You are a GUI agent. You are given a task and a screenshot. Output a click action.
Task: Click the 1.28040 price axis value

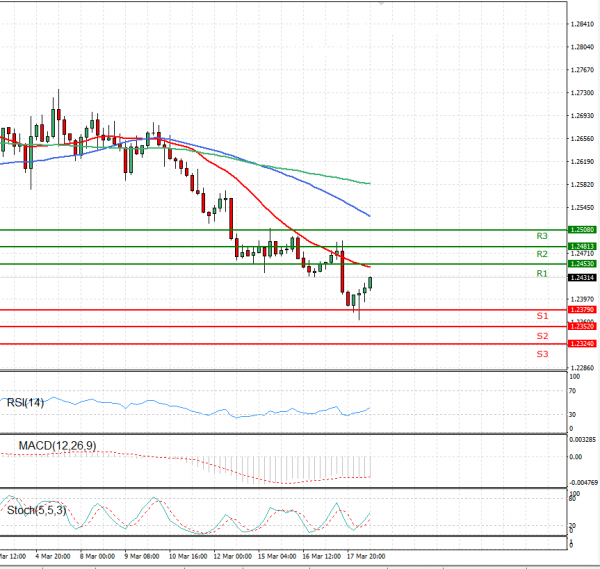(x=582, y=47)
